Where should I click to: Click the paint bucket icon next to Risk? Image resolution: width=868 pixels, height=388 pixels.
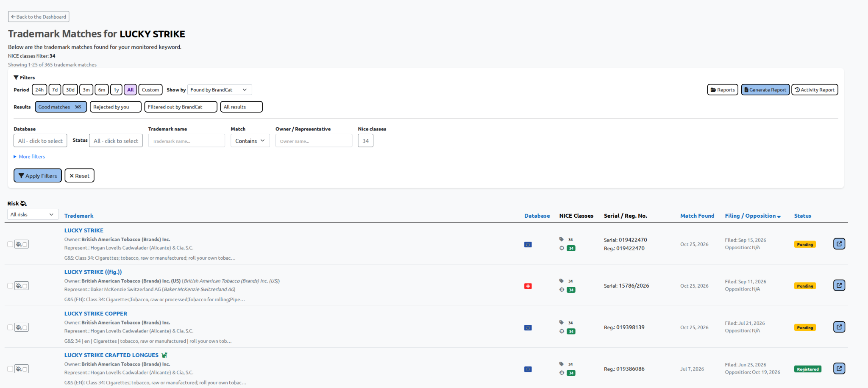23,203
